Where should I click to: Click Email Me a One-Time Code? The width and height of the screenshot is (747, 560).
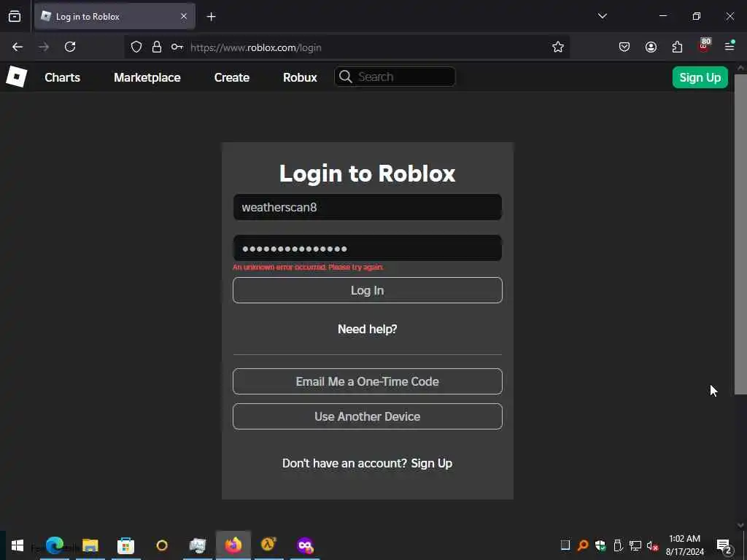coord(368,381)
